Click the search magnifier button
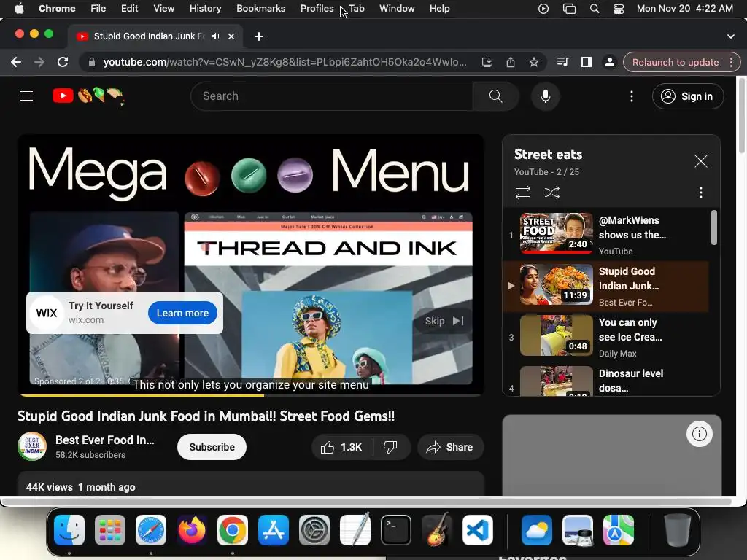This screenshot has width=747, height=560. (495, 96)
